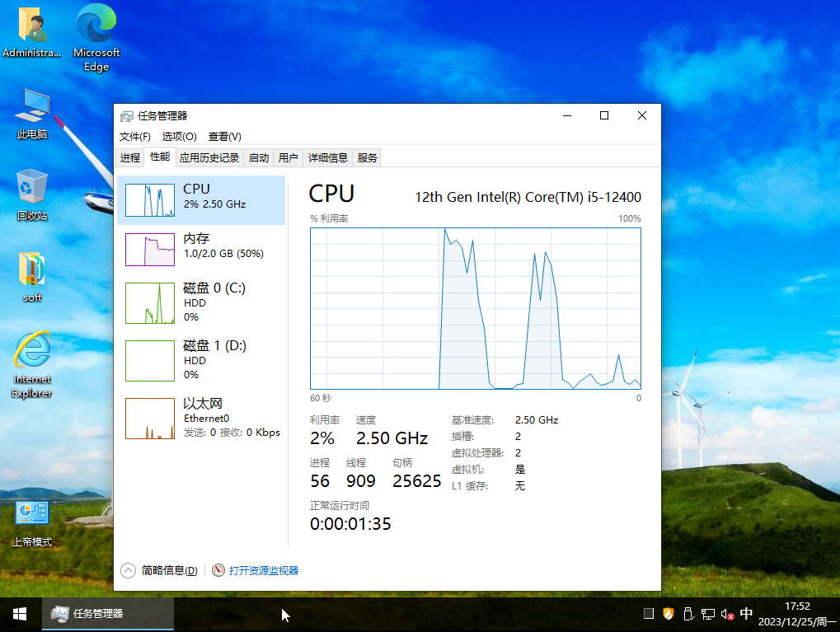Click the handle count 25625
The width and height of the screenshot is (840, 632).
pyautogui.click(x=417, y=481)
